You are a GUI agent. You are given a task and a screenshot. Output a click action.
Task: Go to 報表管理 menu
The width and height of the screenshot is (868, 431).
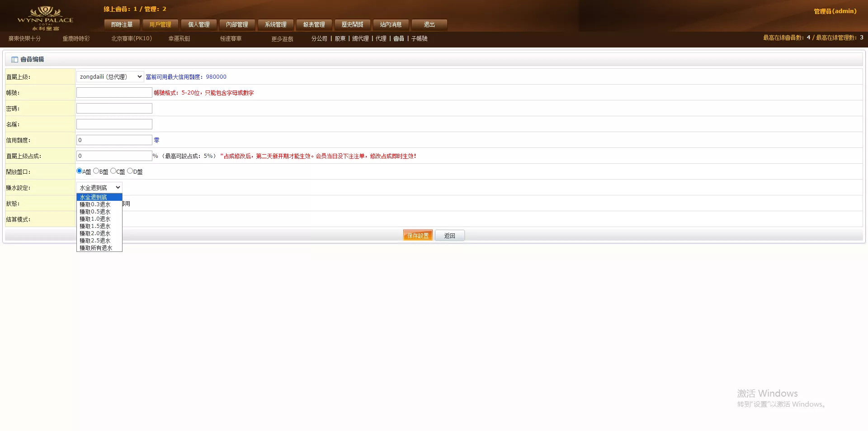[x=314, y=24]
